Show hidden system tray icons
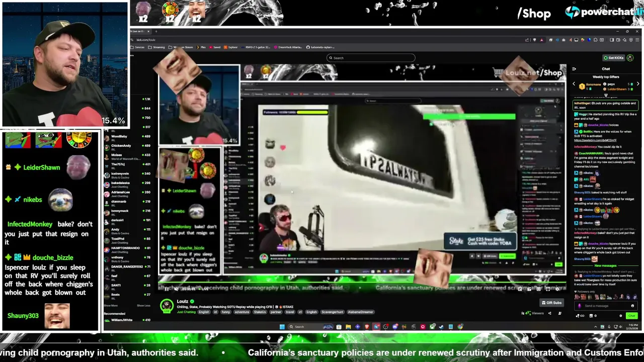The width and height of the screenshot is (644, 362). [x=596, y=327]
